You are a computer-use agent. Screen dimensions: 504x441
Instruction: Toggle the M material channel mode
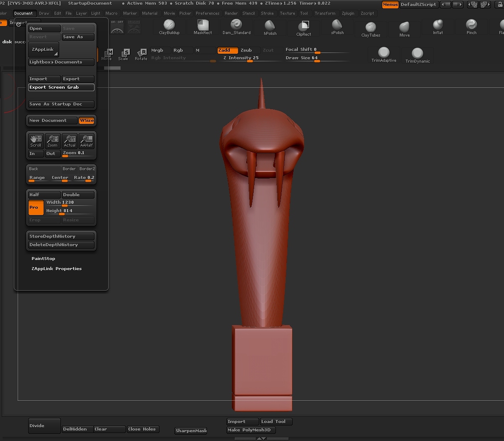tap(205, 50)
